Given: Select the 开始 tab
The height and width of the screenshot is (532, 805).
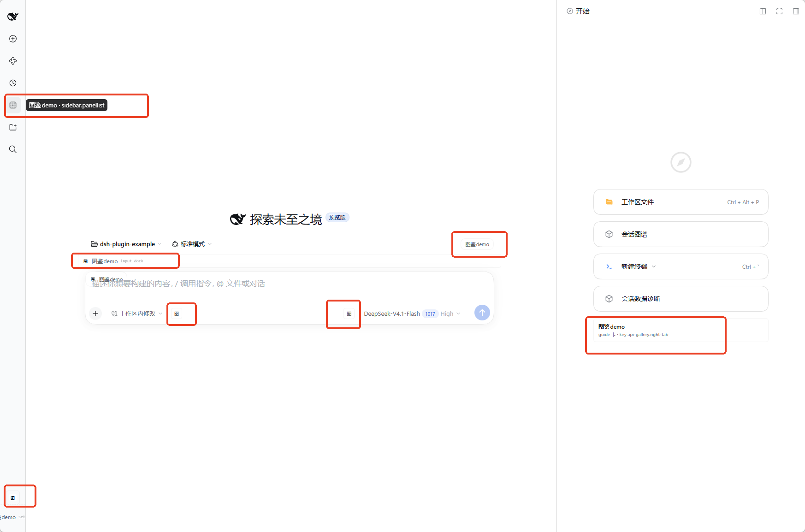Looking at the screenshot, I should click(x=578, y=11).
